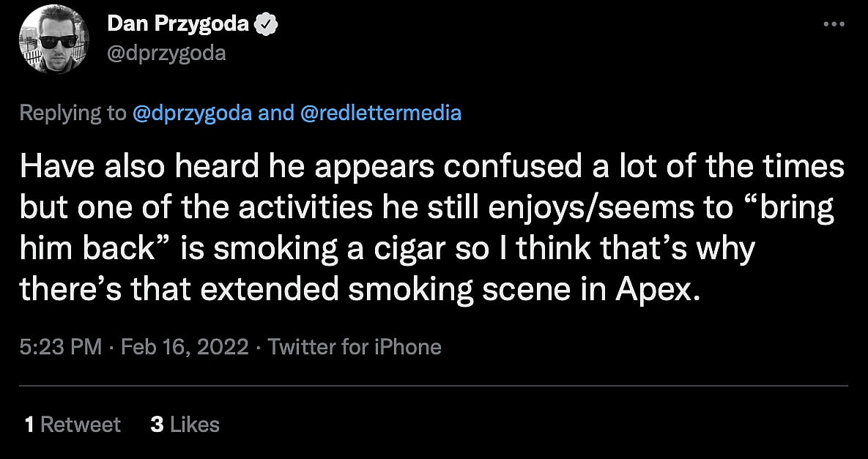868x459 pixels.
Task: Open the three-dot more options menu
Action: (834, 24)
